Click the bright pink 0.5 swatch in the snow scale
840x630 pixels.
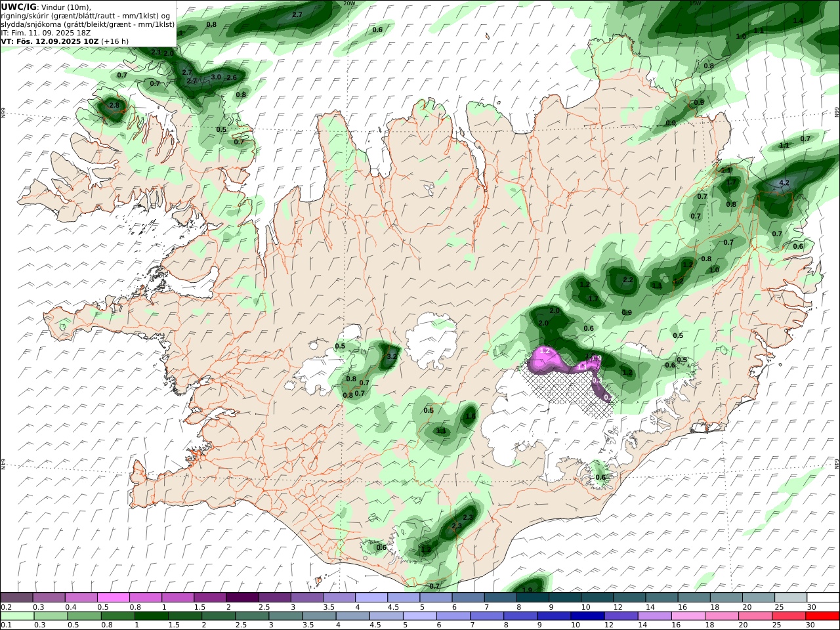114,597
